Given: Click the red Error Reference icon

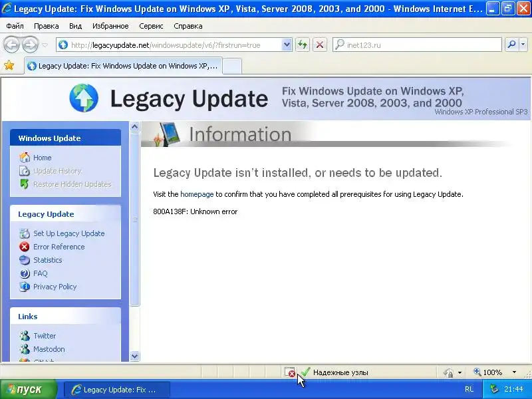Looking at the screenshot, I should [x=25, y=247].
